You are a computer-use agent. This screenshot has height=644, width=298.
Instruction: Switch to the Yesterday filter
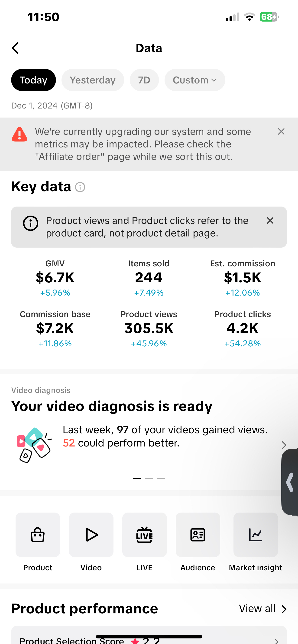point(93,80)
